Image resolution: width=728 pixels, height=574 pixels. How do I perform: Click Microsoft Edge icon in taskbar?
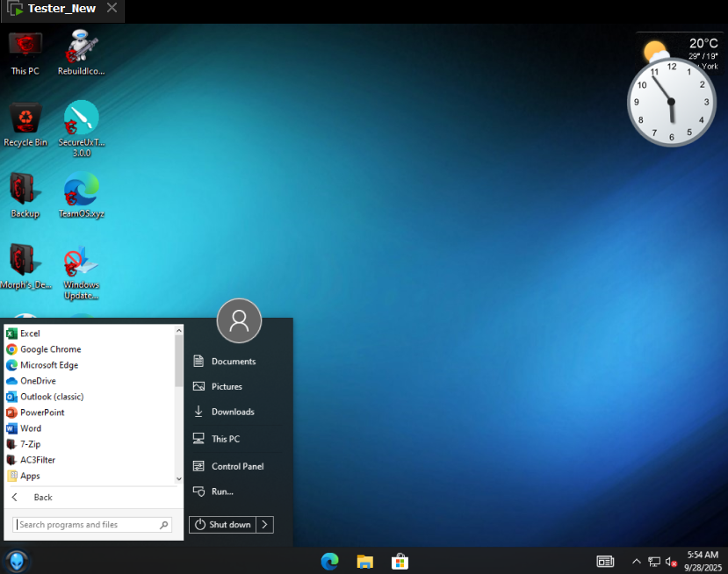point(330,561)
